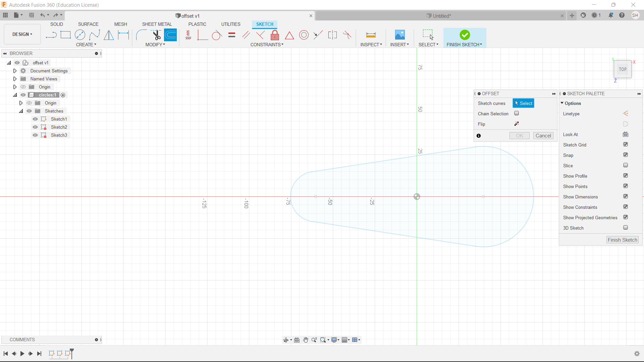Apply the Fix/UnFix lock constraint

(x=275, y=35)
